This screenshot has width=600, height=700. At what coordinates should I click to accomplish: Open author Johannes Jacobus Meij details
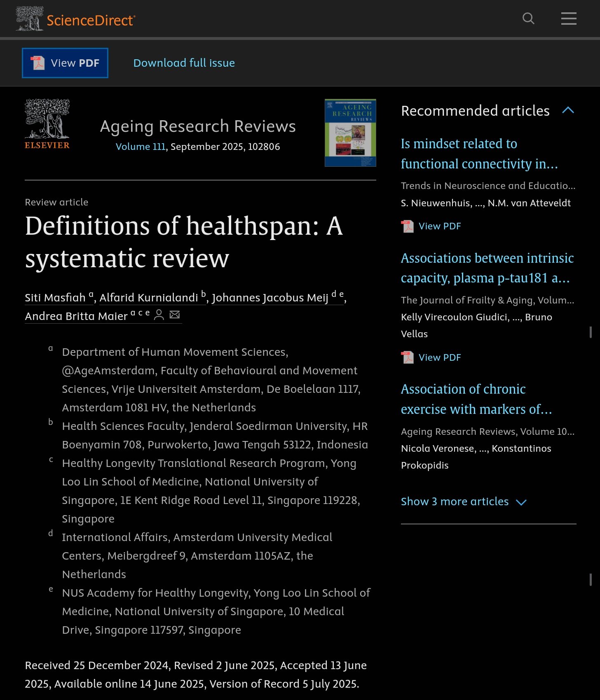pos(278,297)
